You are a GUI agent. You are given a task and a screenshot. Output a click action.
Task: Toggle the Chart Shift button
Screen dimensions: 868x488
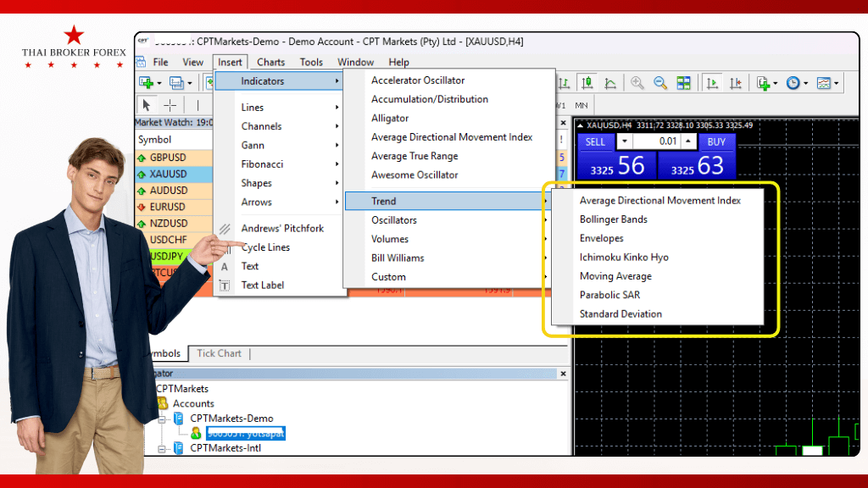pyautogui.click(x=736, y=83)
